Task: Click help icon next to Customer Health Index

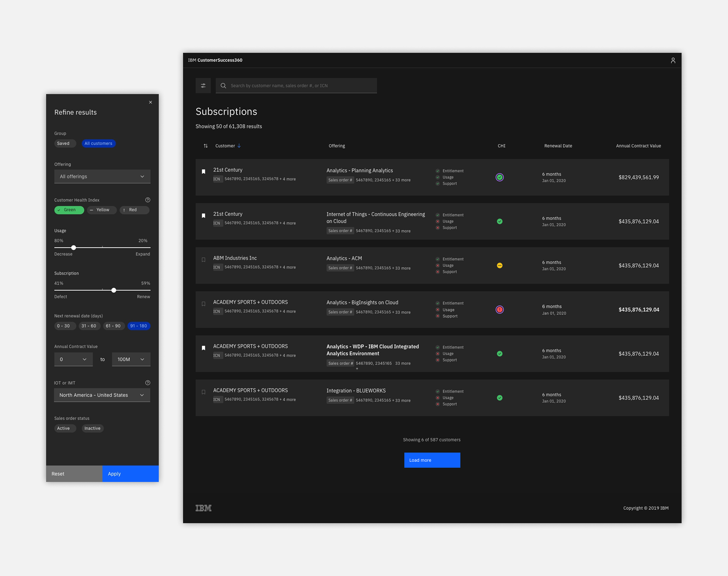Action: pos(148,200)
